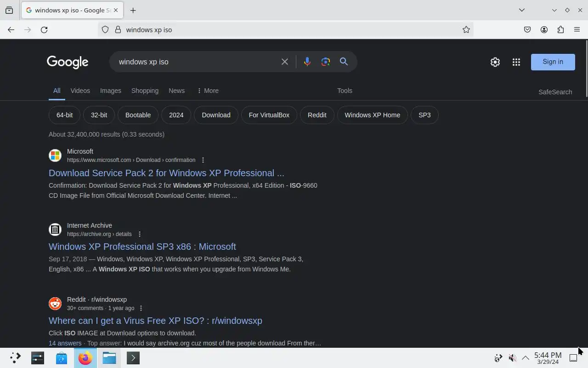Screen dimensions: 588x368
Task: Go to the Google homepage logo
Action: 68,62
